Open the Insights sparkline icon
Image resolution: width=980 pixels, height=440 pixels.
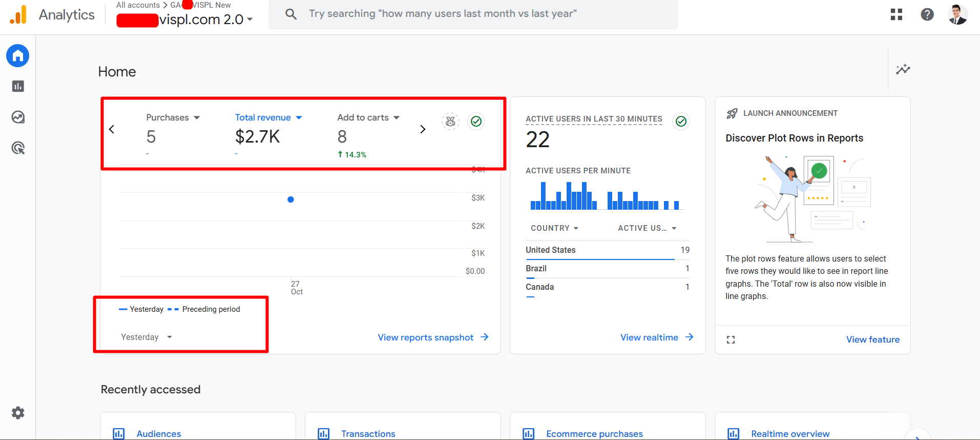click(x=903, y=69)
